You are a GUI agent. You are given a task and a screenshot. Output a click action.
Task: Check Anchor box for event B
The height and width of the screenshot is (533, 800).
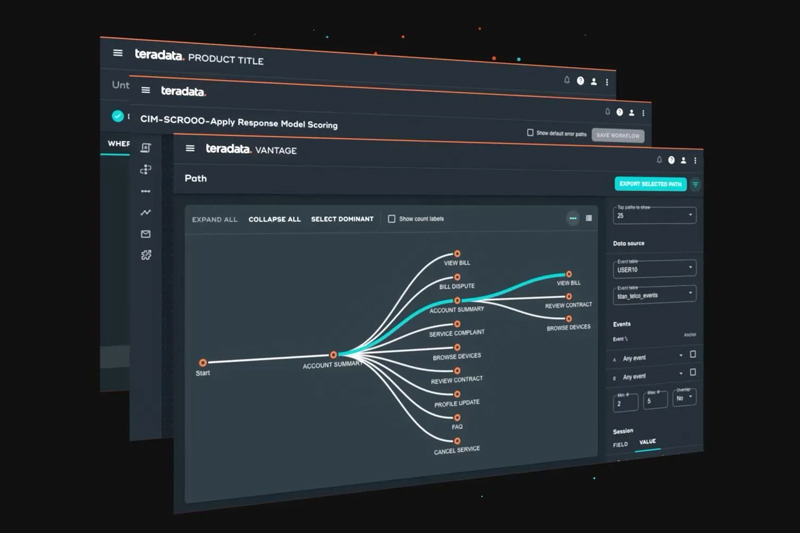(x=693, y=372)
